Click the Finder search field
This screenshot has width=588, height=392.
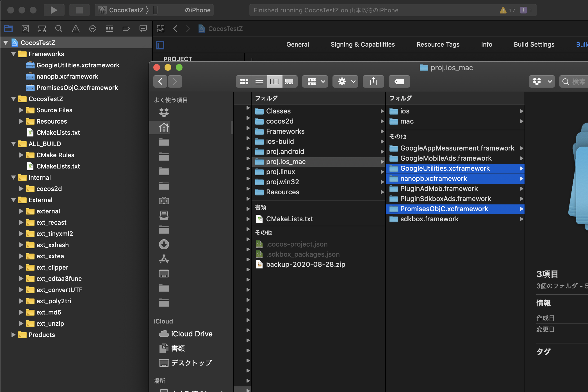pyautogui.click(x=574, y=81)
